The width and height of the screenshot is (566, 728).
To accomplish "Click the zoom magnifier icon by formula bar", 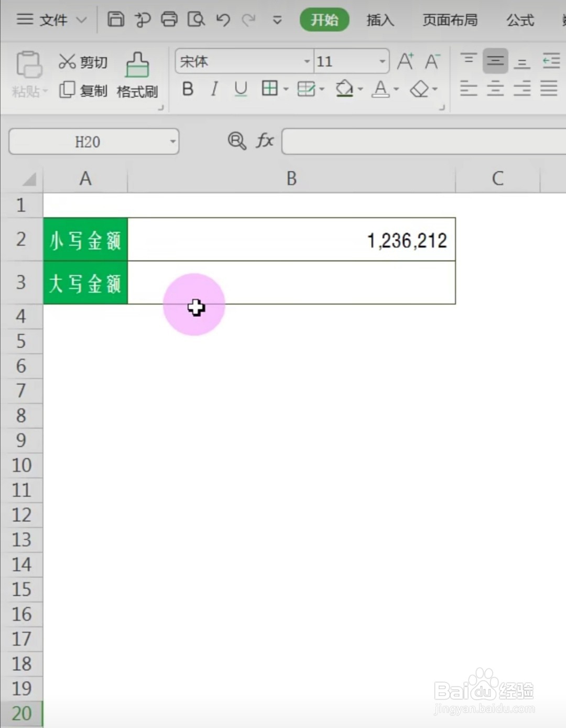I will (237, 141).
